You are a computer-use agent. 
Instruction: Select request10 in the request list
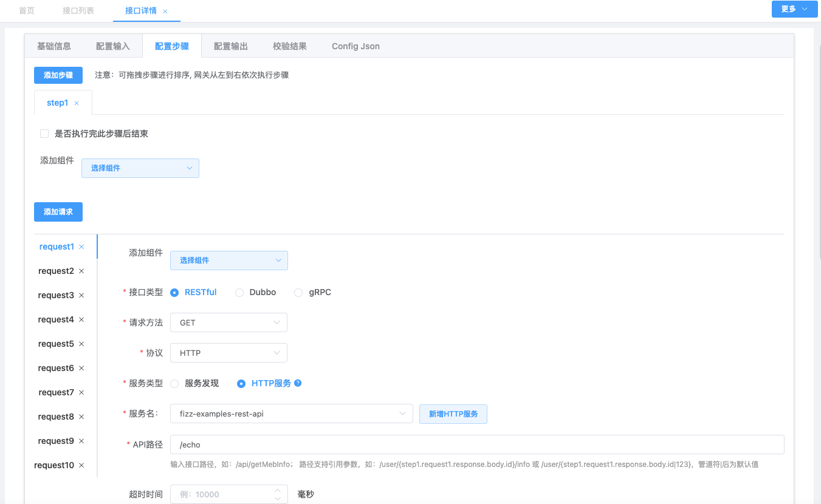(x=54, y=466)
